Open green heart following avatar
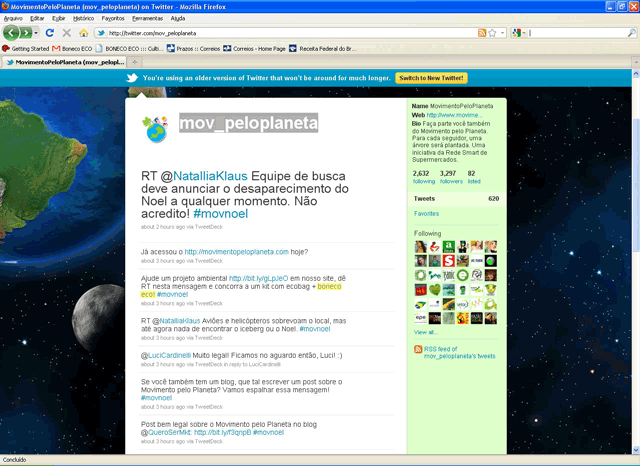The width and height of the screenshot is (640, 466). 435,290
